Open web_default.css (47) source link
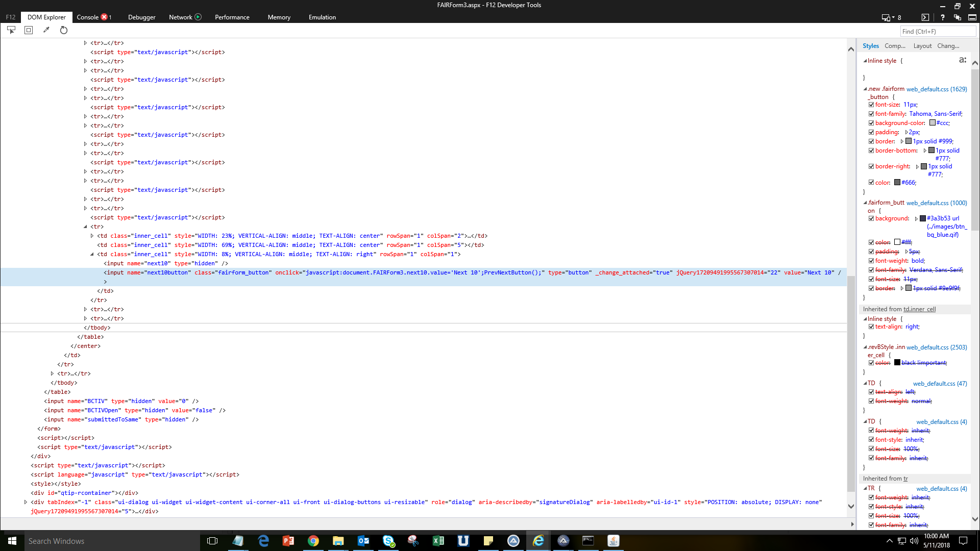This screenshot has height=551, width=980. point(940,384)
